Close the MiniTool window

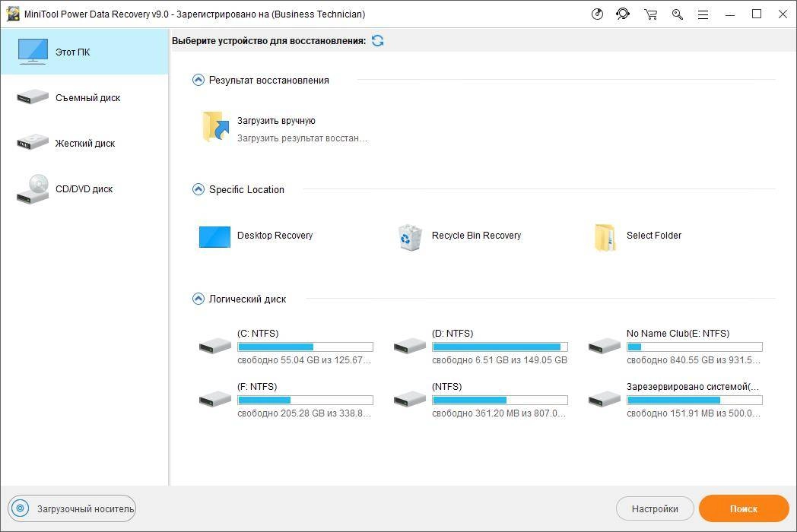pyautogui.click(x=783, y=14)
